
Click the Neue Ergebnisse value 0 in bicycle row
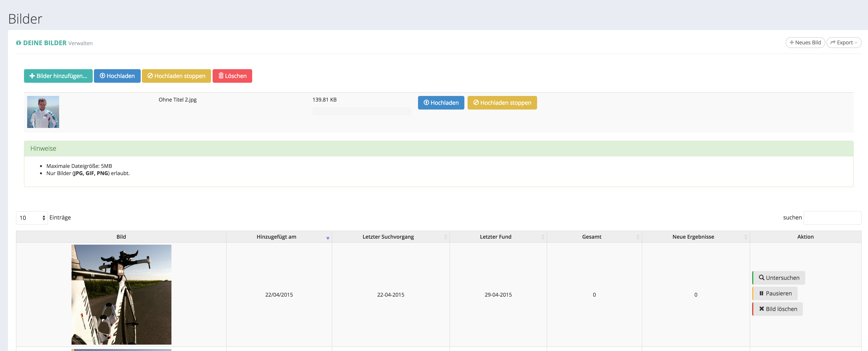tap(696, 295)
